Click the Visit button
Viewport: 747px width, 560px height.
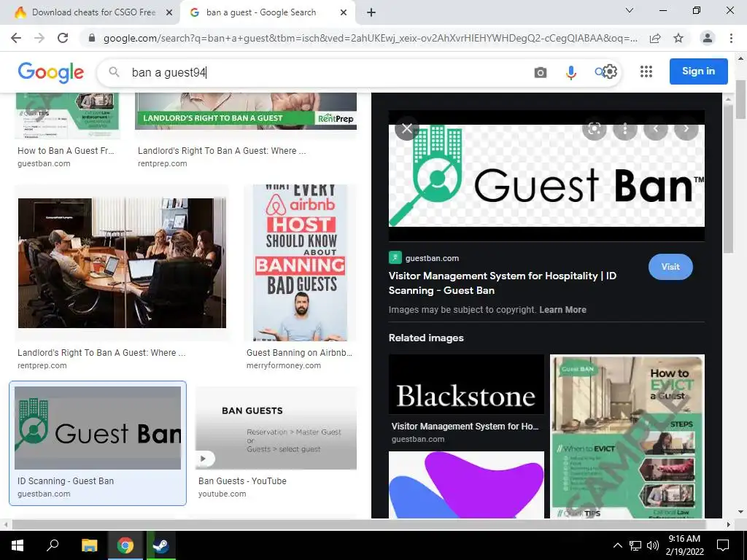(x=670, y=267)
